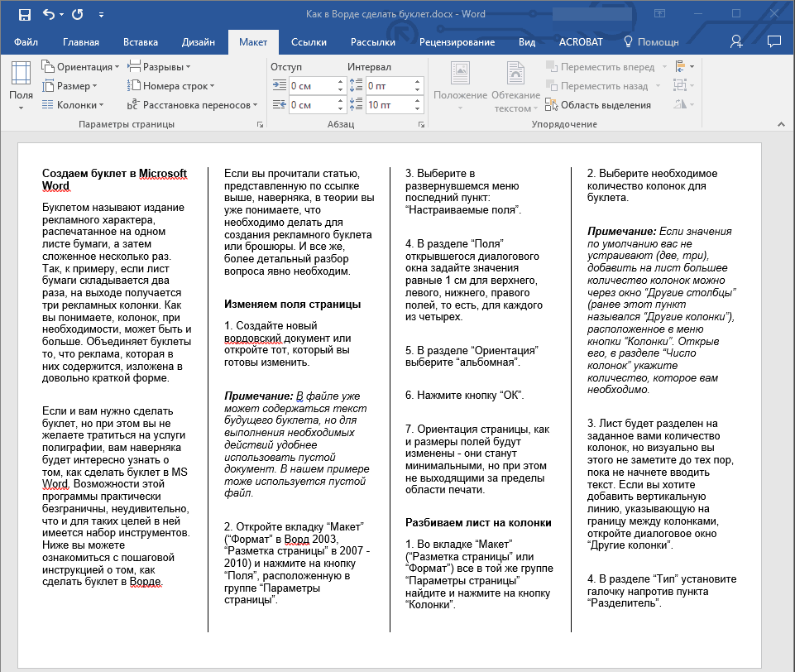Click the heading 'Изменяем поля страницы'
The width and height of the screenshot is (795, 672).
(293, 305)
